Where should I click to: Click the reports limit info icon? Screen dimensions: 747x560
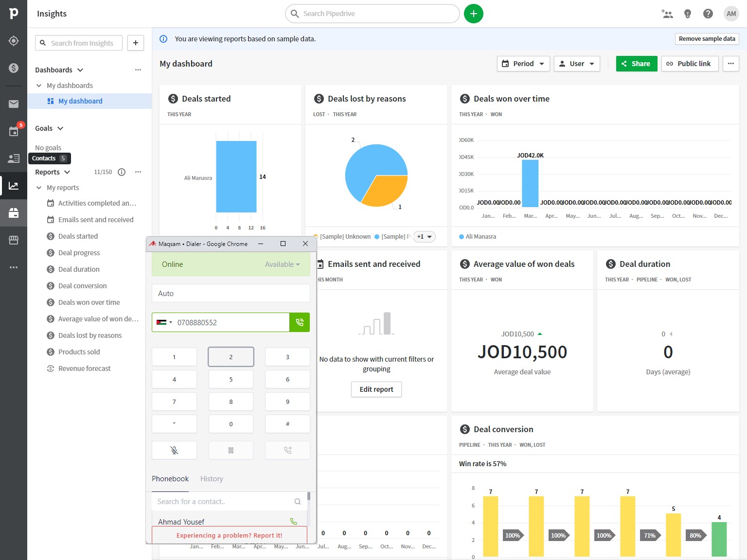point(122,172)
